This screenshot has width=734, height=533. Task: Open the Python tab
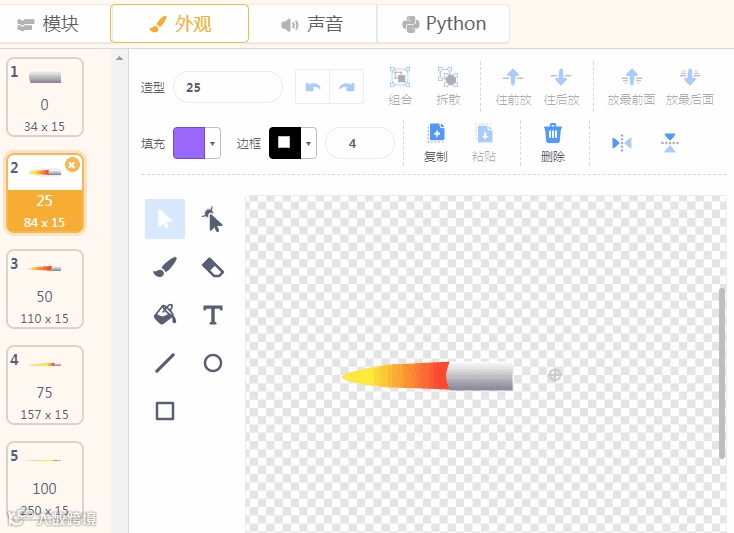(x=443, y=24)
